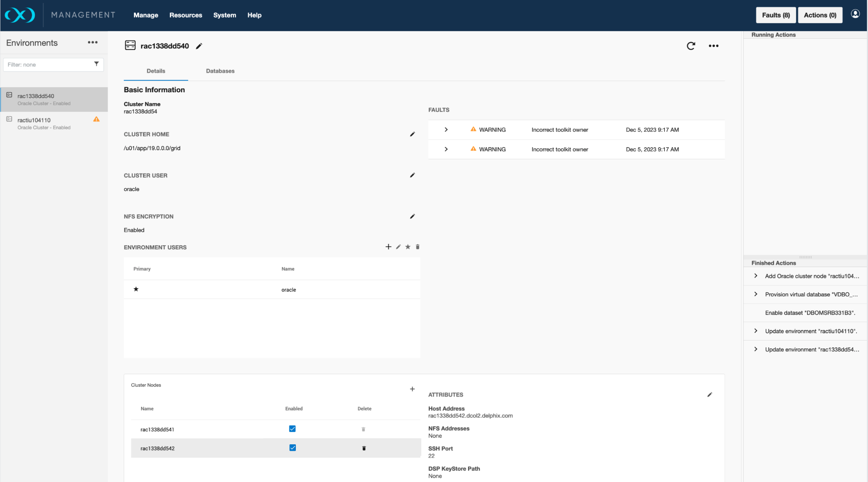Add a cluster node plus icon
Screen dimensions: 868x482
(x=412, y=389)
